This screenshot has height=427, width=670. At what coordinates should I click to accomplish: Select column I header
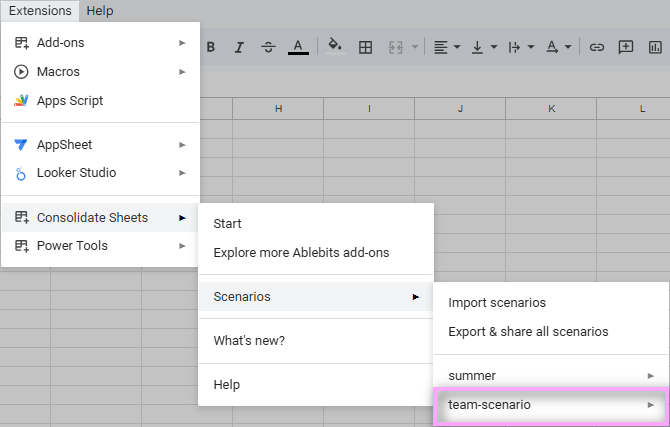[369, 109]
